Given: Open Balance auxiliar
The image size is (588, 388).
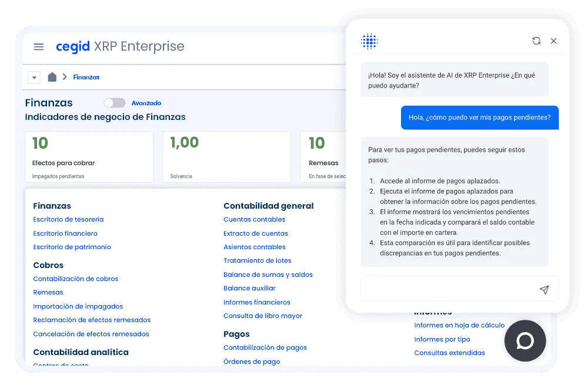Looking at the screenshot, I should pos(249,288).
